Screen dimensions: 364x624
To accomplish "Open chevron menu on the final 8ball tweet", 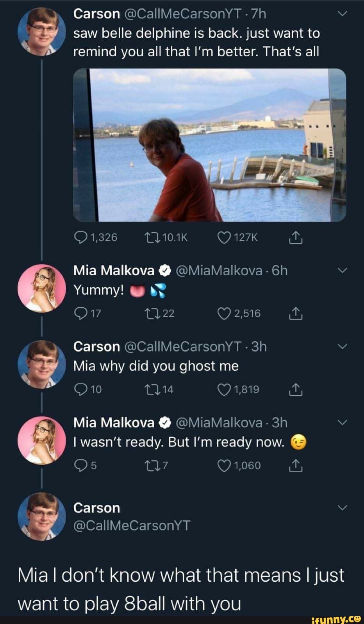I will point(342,508).
